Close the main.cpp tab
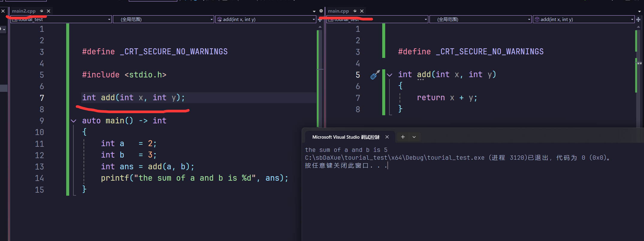 pos(362,11)
